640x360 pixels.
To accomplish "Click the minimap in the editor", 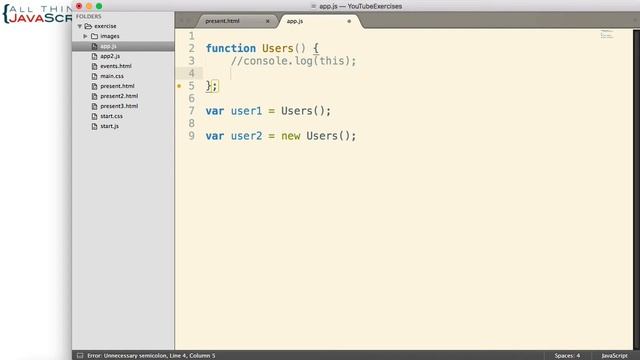I will point(607,34).
